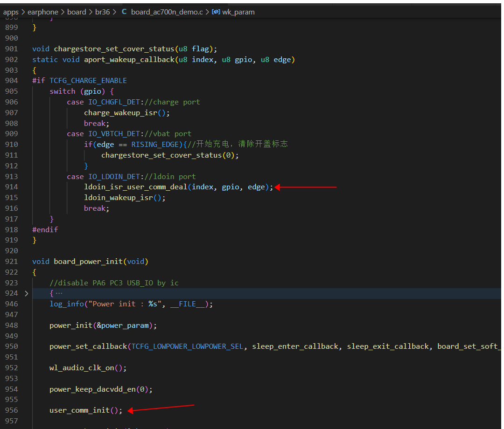Click the switch keyword on line 905
Image resolution: width=504 pixels, height=429 pixels.
63,91
